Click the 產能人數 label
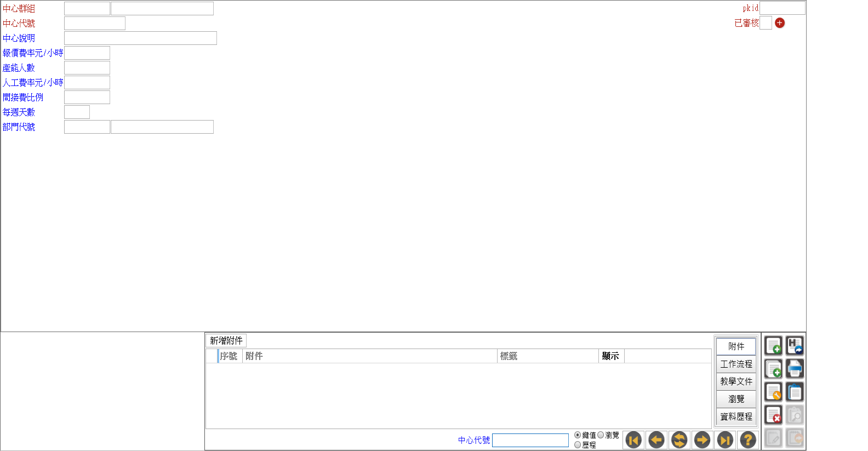868x451 pixels. pos(19,68)
